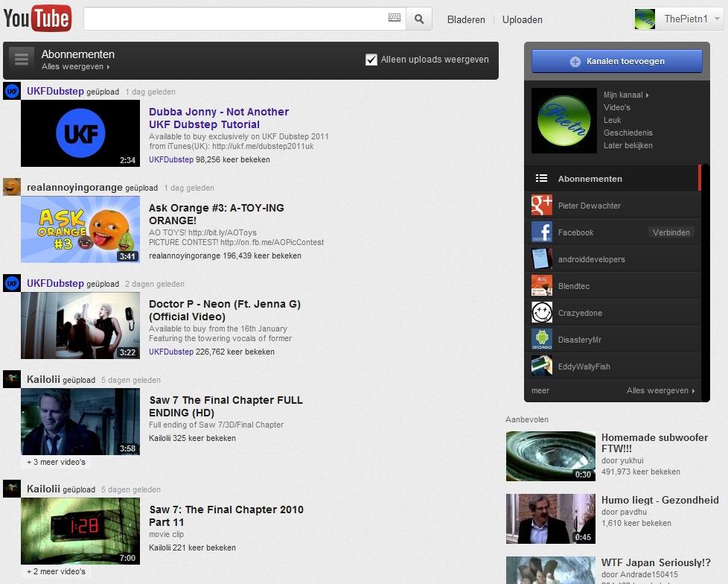Click the Saw 7 FULL ENDING thumbnail
Image resolution: width=728 pixels, height=584 pixels.
point(80,422)
